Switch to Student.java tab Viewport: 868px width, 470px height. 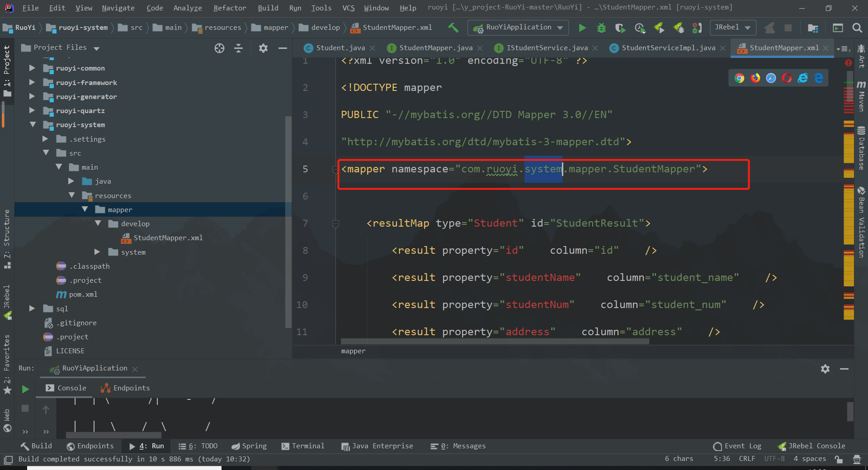[340, 48]
